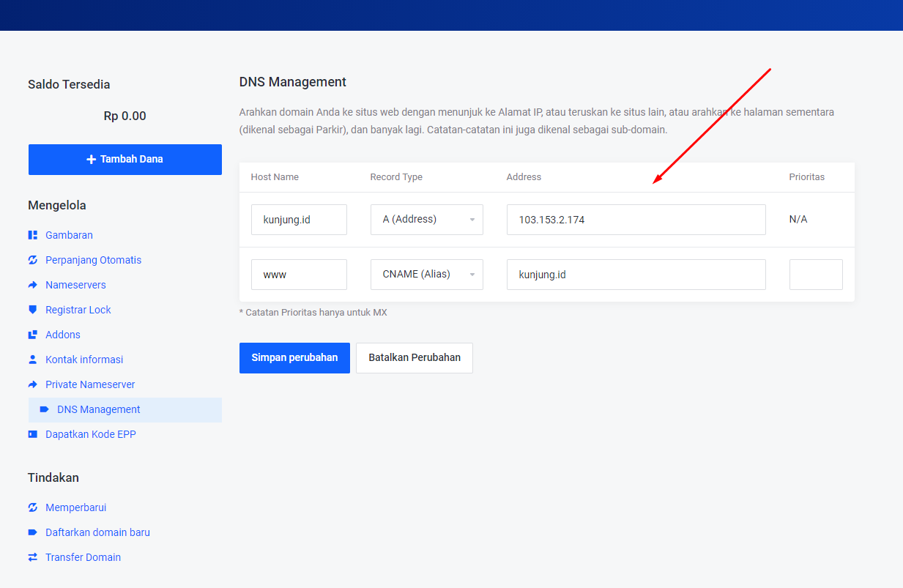Click the Addons icon in sidebar

point(32,335)
